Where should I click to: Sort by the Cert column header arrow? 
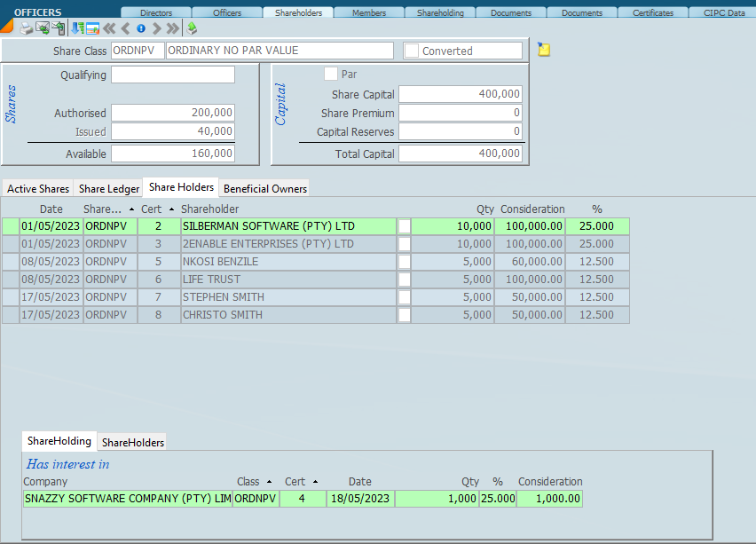coord(171,209)
